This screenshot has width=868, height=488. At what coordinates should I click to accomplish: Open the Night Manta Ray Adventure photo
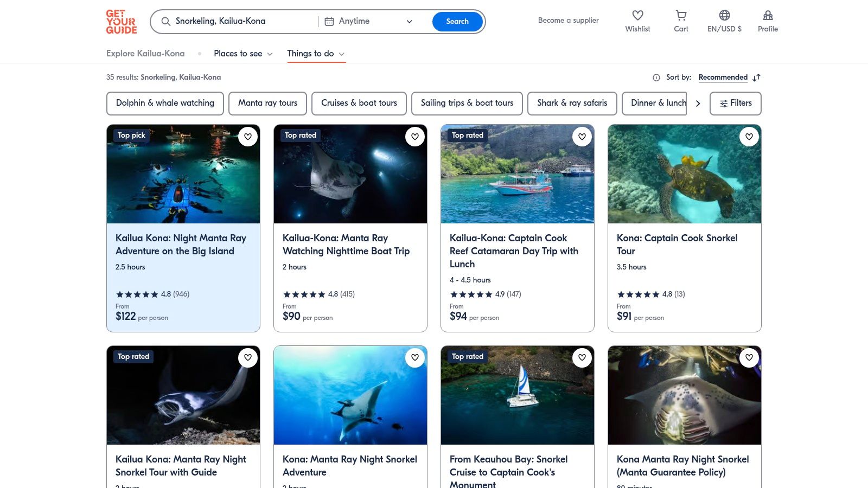pyautogui.click(x=183, y=174)
